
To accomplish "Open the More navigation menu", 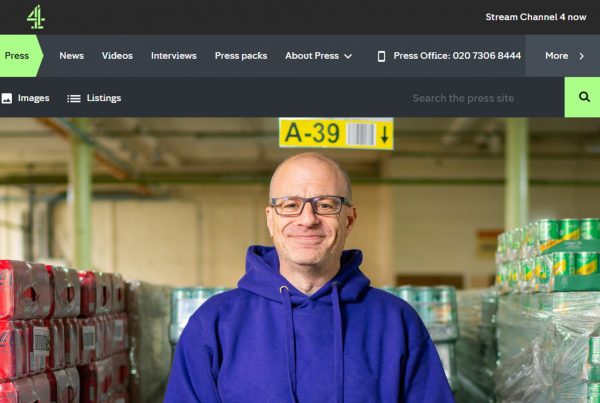I will 562,56.
